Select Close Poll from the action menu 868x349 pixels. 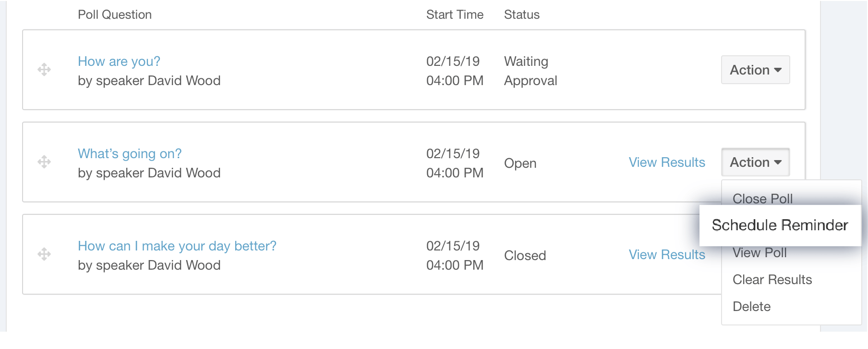(762, 198)
